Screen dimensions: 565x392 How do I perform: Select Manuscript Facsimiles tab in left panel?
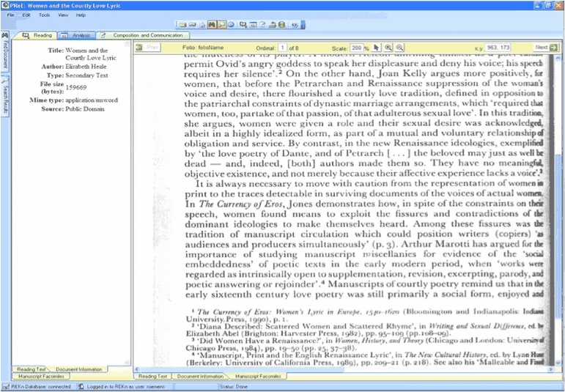click(x=41, y=376)
